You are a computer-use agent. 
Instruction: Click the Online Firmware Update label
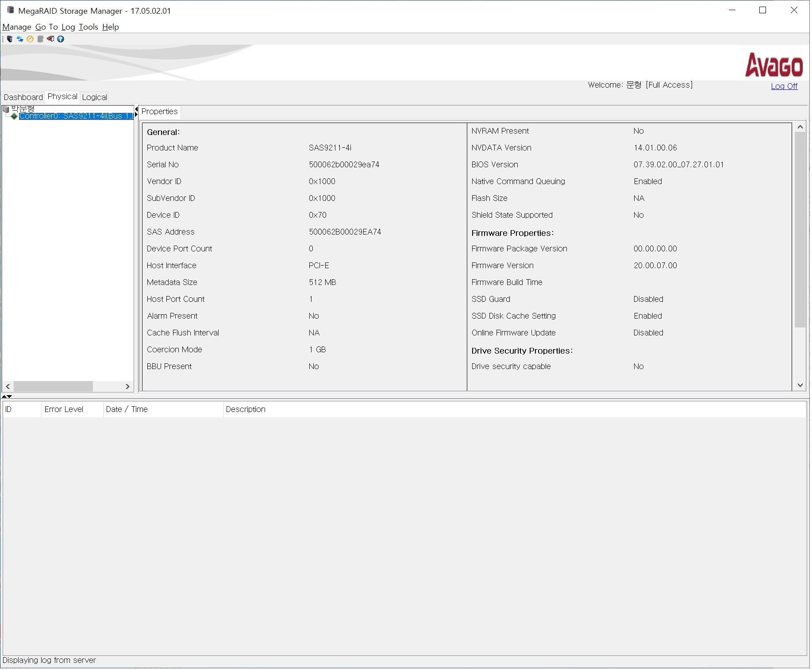click(514, 333)
